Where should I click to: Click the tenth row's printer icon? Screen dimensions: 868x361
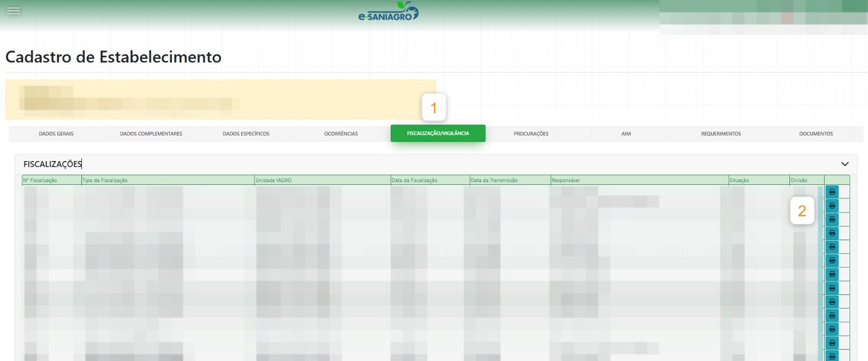pos(832,315)
